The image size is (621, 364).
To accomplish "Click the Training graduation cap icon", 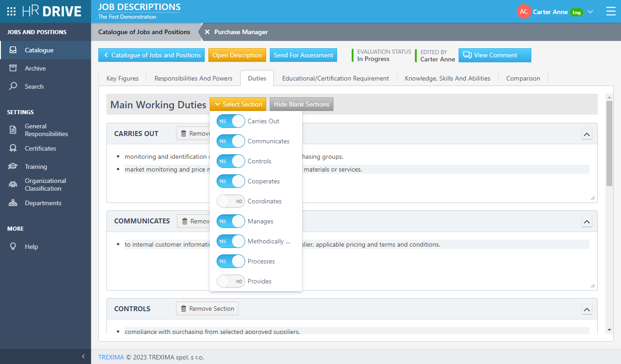I will [x=13, y=167].
